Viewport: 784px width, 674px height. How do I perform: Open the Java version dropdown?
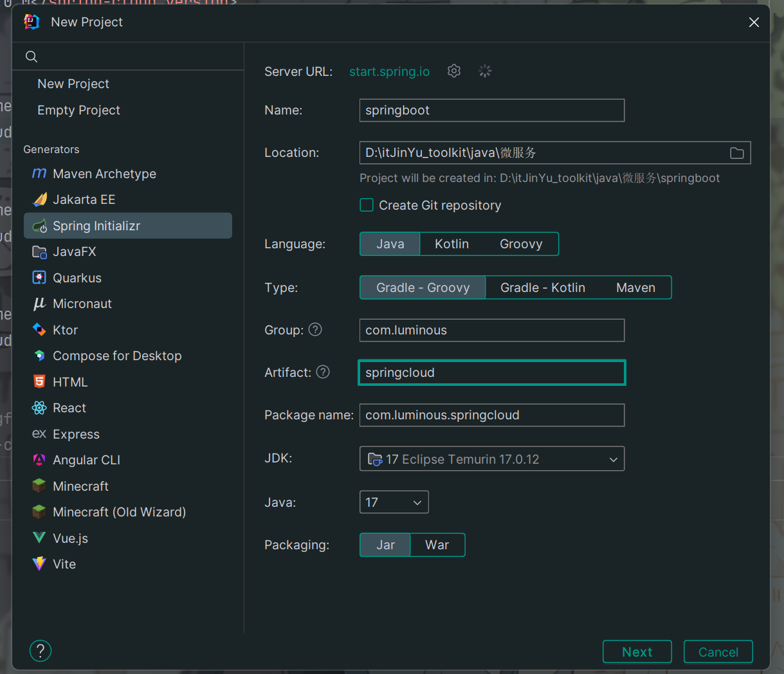click(394, 502)
